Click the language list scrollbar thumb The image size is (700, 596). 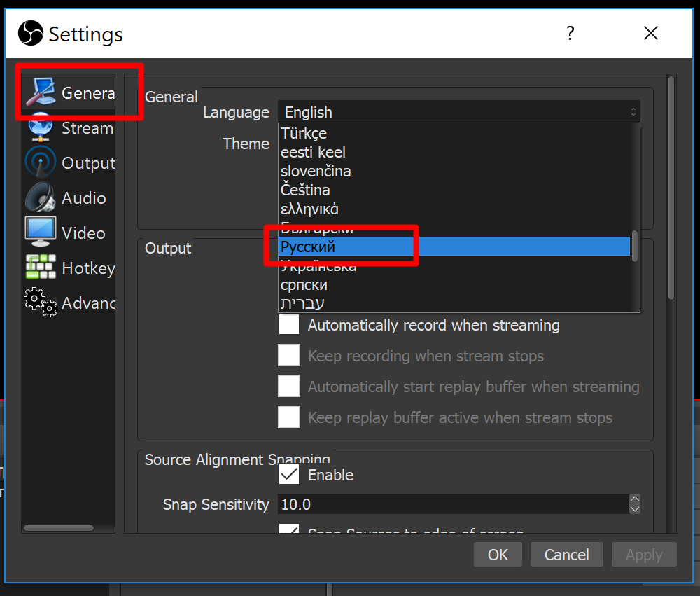pyautogui.click(x=635, y=247)
